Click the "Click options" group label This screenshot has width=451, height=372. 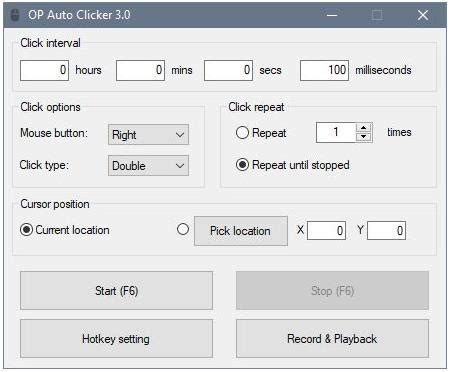pyautogui.click(x=50, y=107)
